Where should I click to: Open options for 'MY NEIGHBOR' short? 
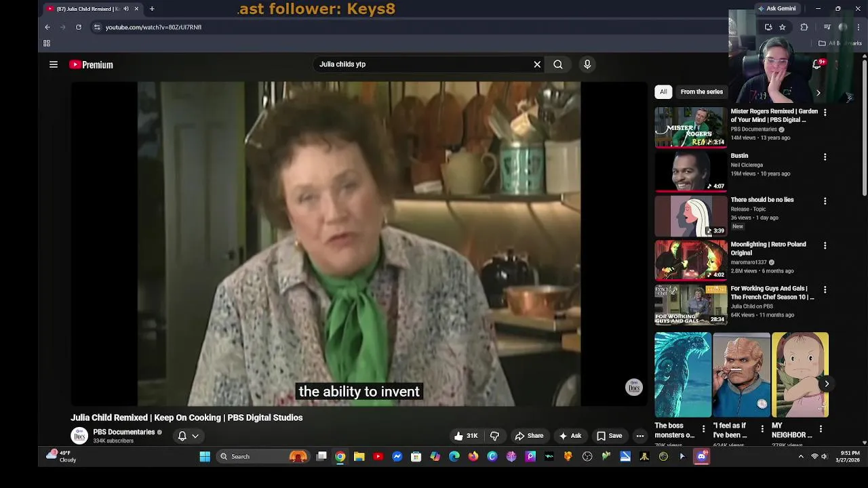pyautogui.click(x=821, y=429)
